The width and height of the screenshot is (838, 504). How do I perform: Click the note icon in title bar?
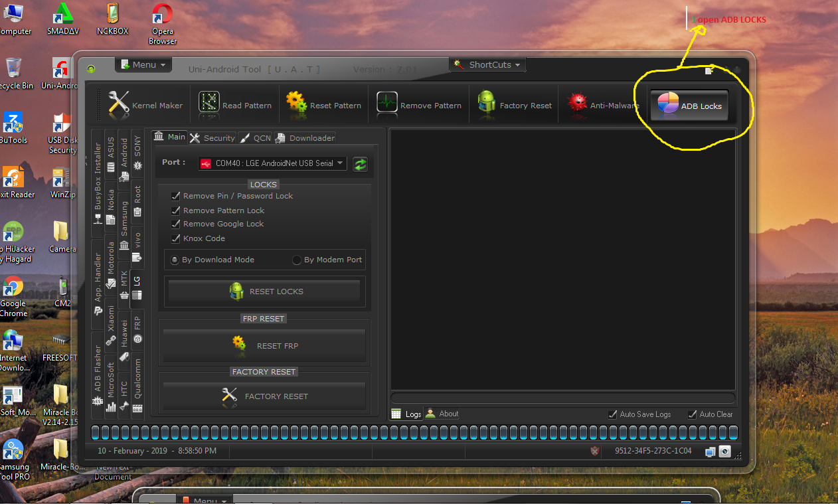[x=709, y=70]
